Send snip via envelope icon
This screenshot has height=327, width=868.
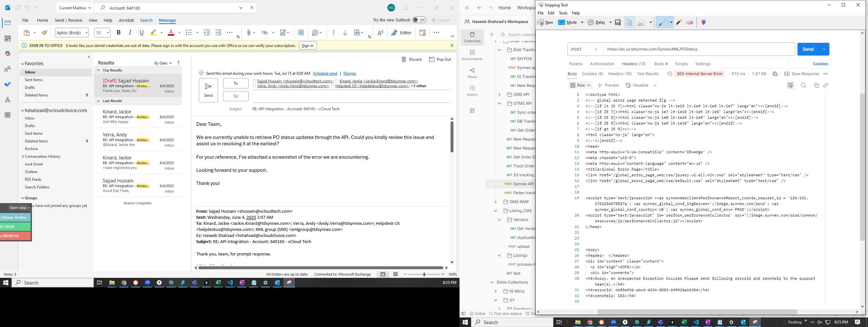(641, 23)
